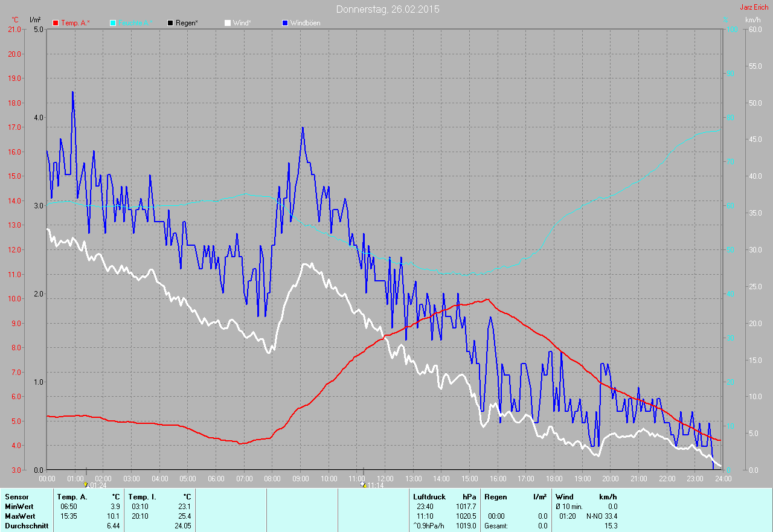Click the white Wind legend swatch
The height and width of the screenshot is (532, 773).
pyautogui.click(x=228, y=23)
